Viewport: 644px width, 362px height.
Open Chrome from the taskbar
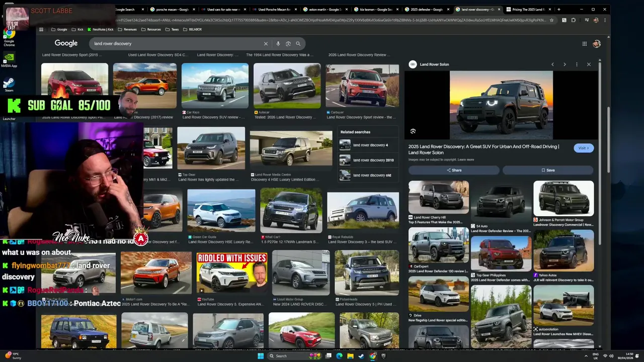pos(372,356)
